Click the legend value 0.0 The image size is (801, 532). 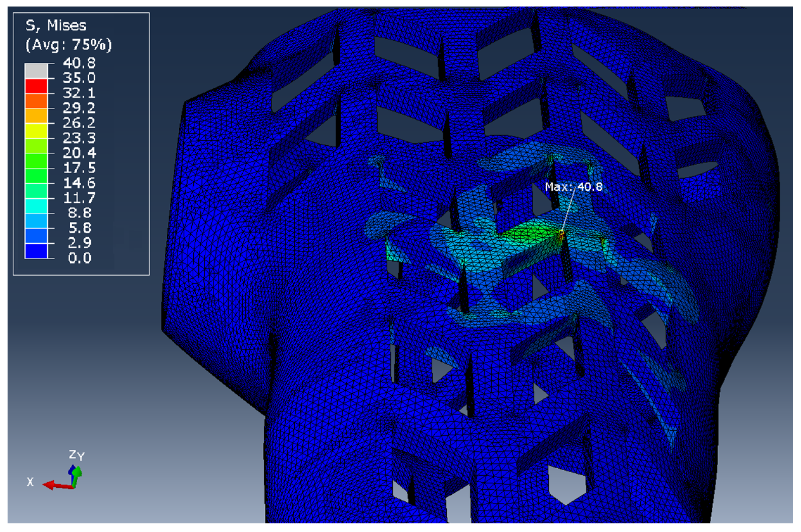point(80,258)
